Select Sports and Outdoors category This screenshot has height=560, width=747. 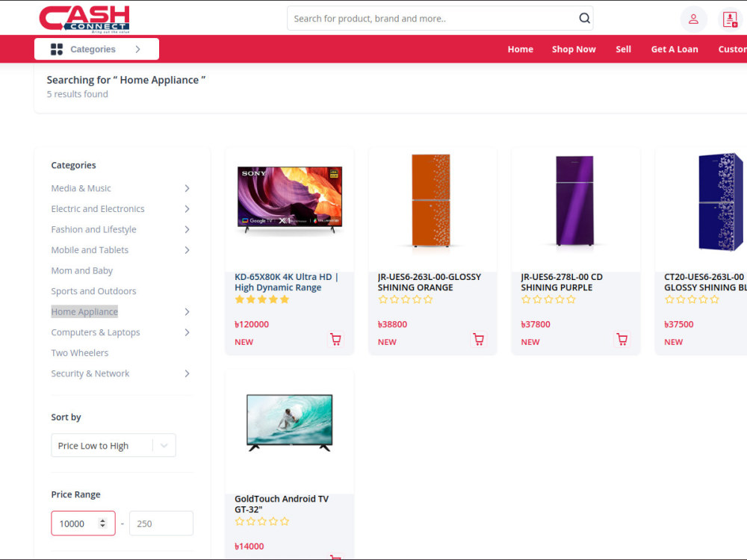click(93, 291)
